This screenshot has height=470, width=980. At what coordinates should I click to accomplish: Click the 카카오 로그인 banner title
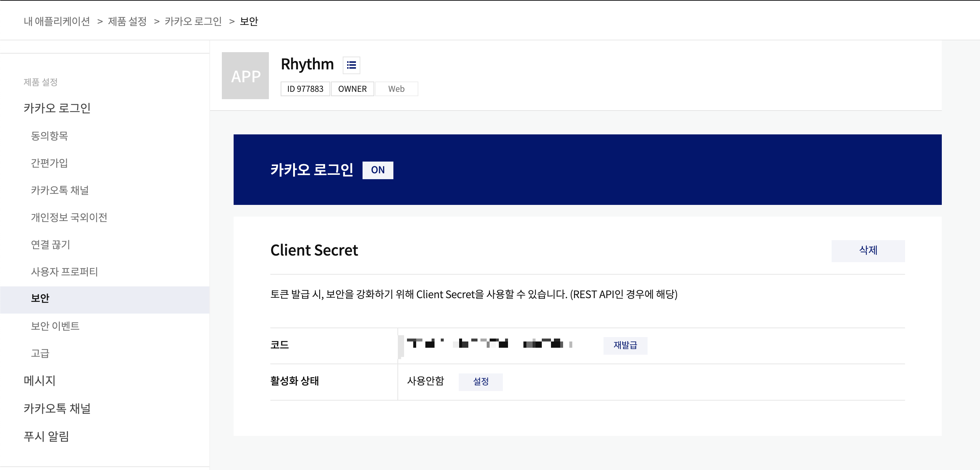(x=312, y=170)
